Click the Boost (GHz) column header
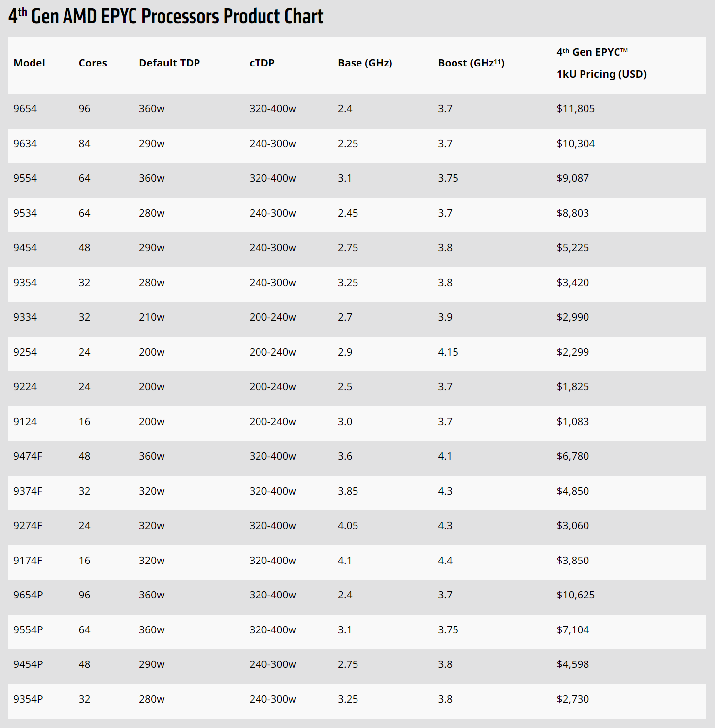Viewport: 715px width, 728px height. point(471,63)
